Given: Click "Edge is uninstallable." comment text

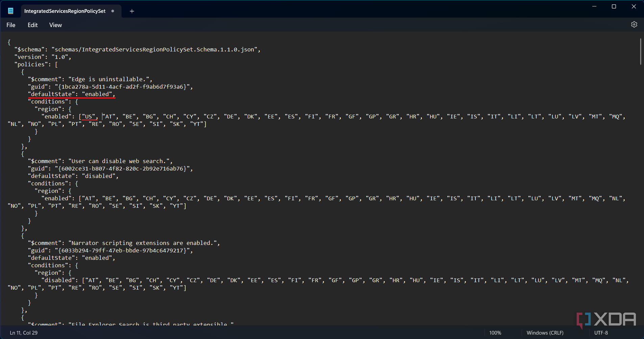Looking at the screenshot, I should 109,79.
